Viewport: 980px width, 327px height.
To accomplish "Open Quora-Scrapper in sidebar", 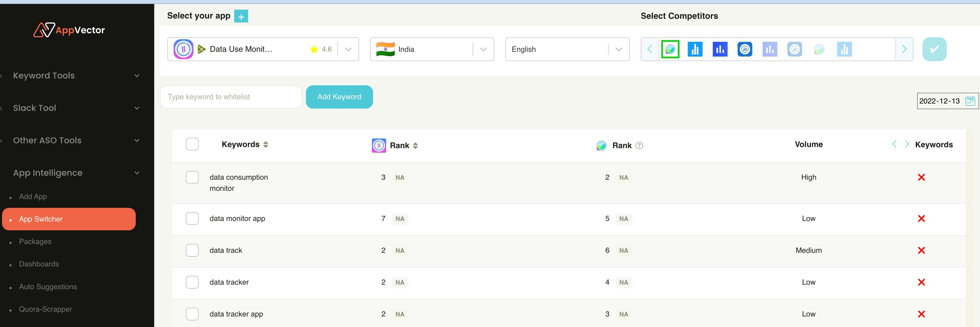I will (45, 309).
